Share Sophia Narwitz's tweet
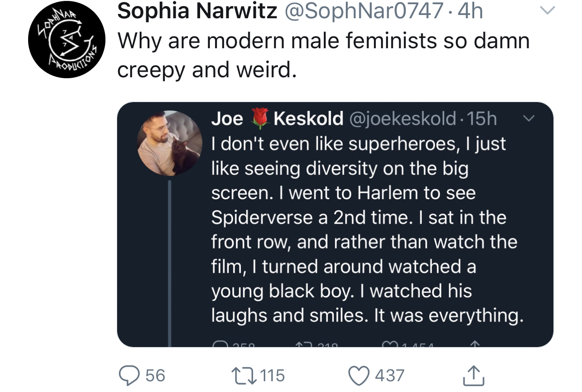The height and width of the screenshot is (392, 582). 474,375
